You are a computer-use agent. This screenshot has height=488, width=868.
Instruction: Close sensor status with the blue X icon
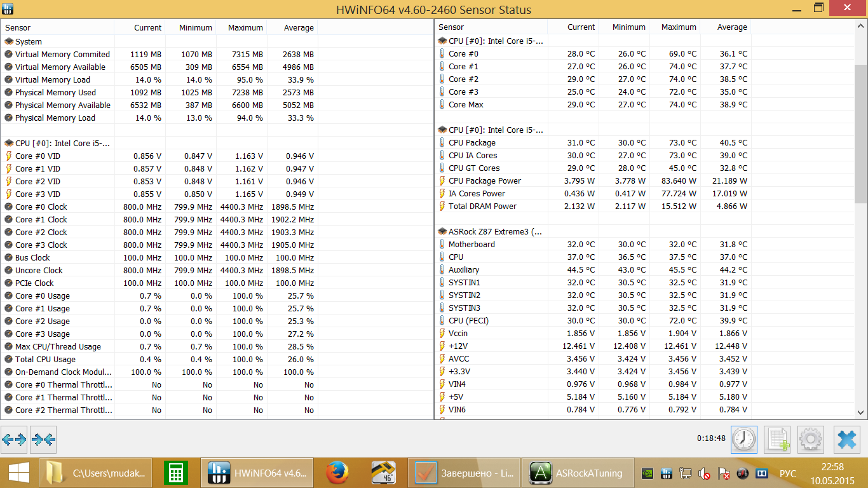[x=846, y=439]
